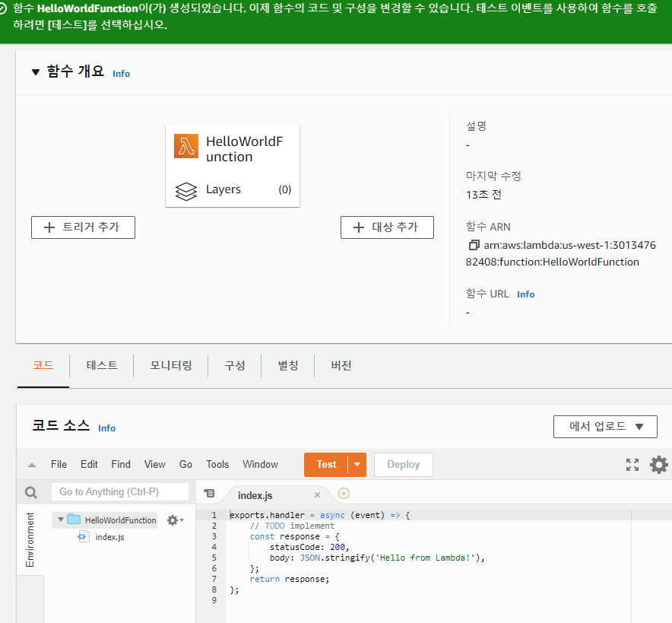
Task: Open the Go menu
Action: [x=185, y=464]
